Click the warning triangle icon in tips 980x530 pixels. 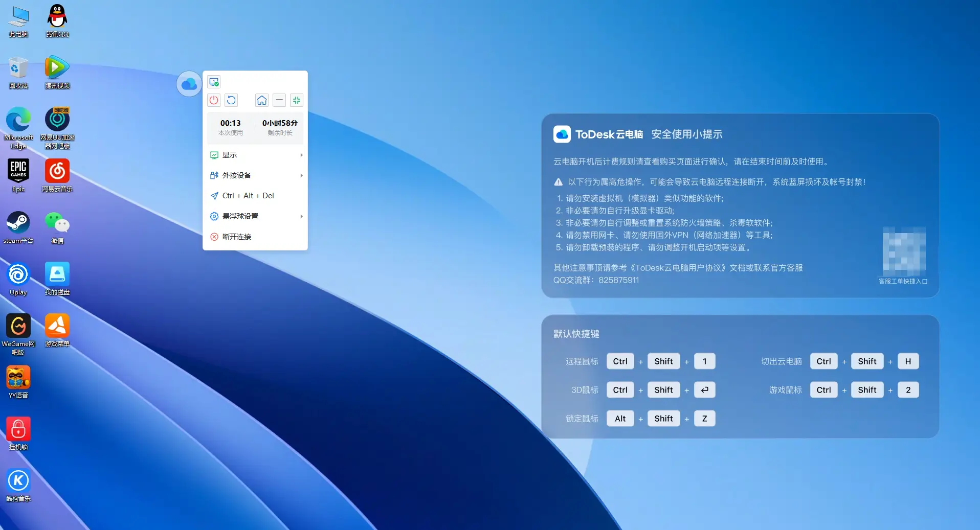(x=559, y=182)
